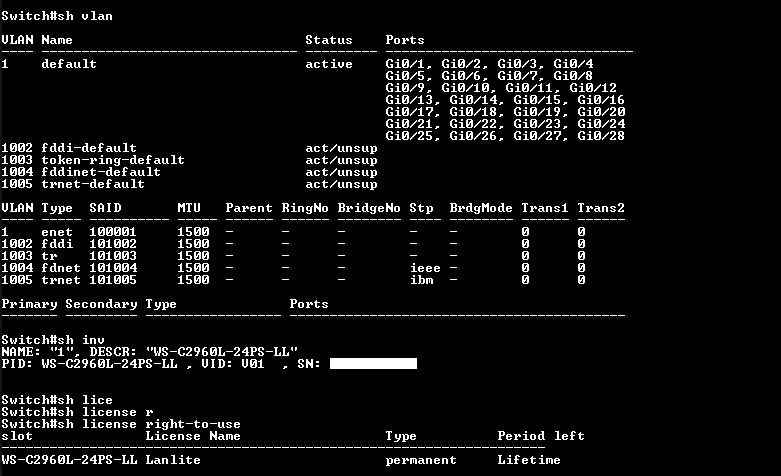
Task: Click the 'VID: V01' field
Action: click(233, 363)
